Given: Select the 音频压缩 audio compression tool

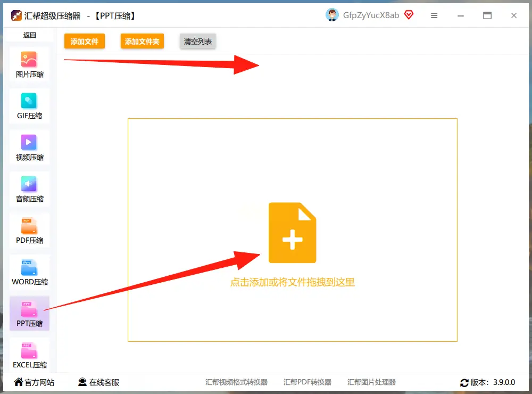Looking at the screenshot, I should (x=29, y=188).
